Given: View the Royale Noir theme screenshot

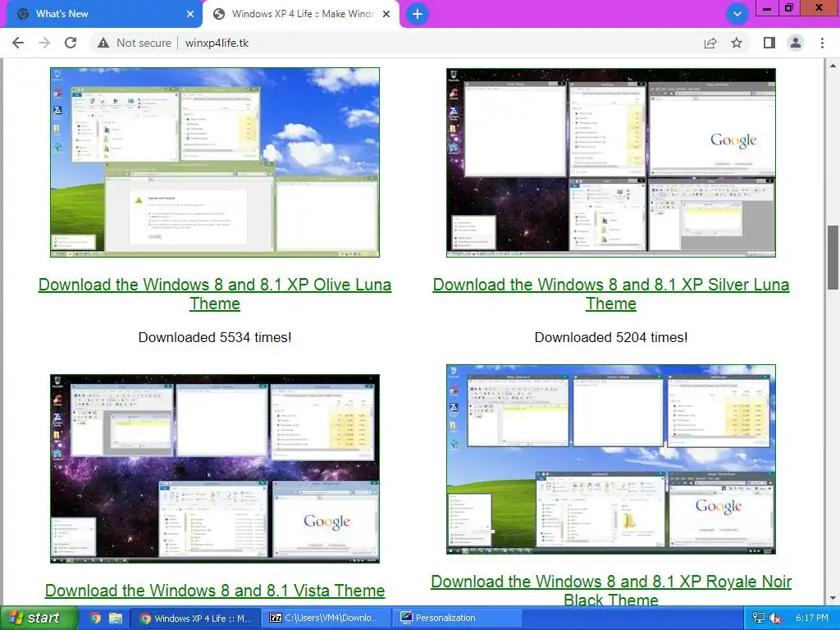Looking at the screenshot, I should 610,459.
